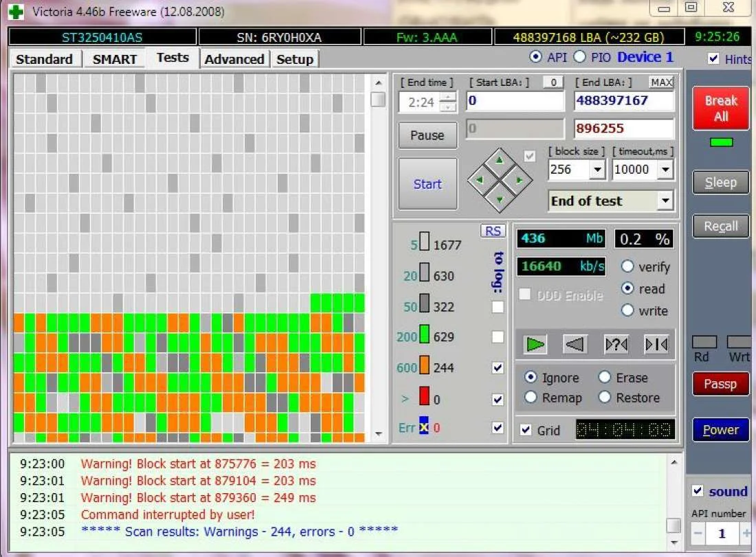Click the green play forward scan icon
This screenshot has height=557, width=756.
click(535, 344)
